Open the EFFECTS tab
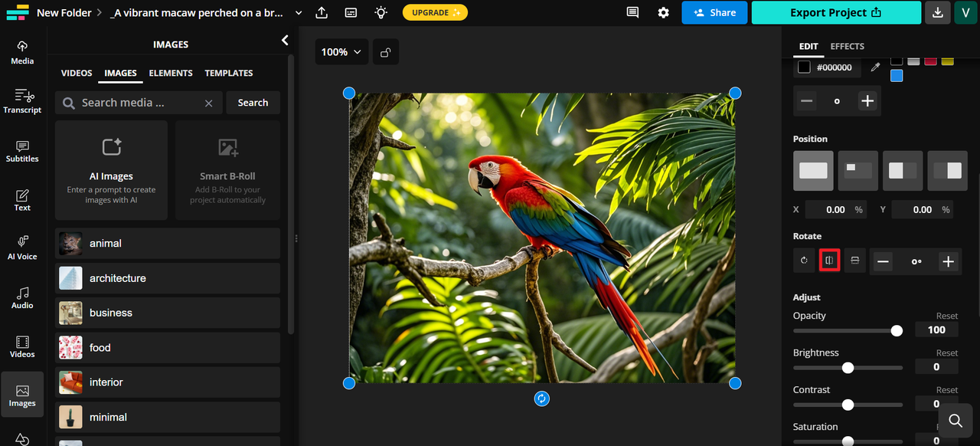The height and width of the screenshot is (446, 980). (x=848, y=47)
